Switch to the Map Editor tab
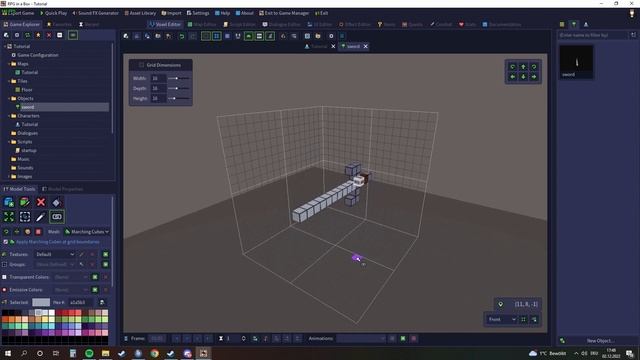 coord(202,24)
